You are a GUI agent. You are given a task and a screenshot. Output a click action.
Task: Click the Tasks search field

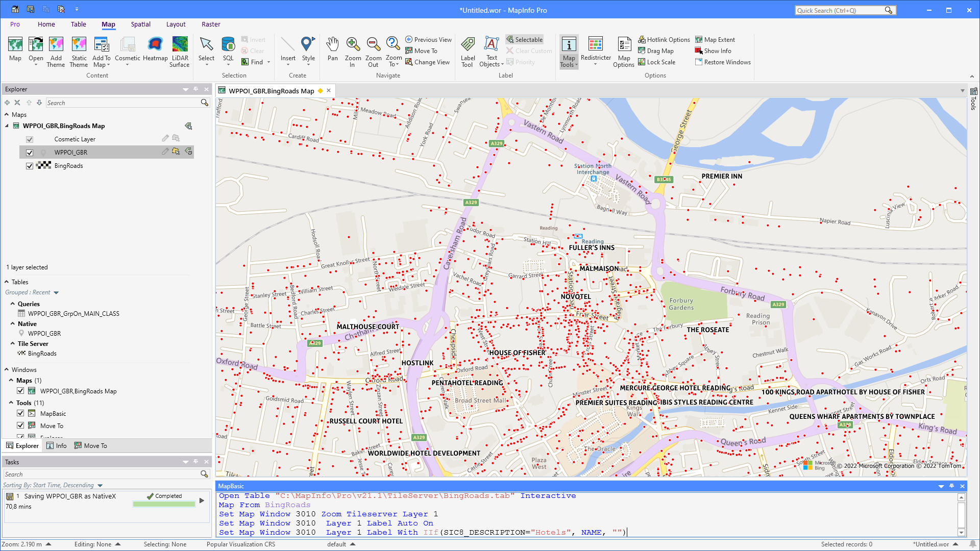[102, 474]
